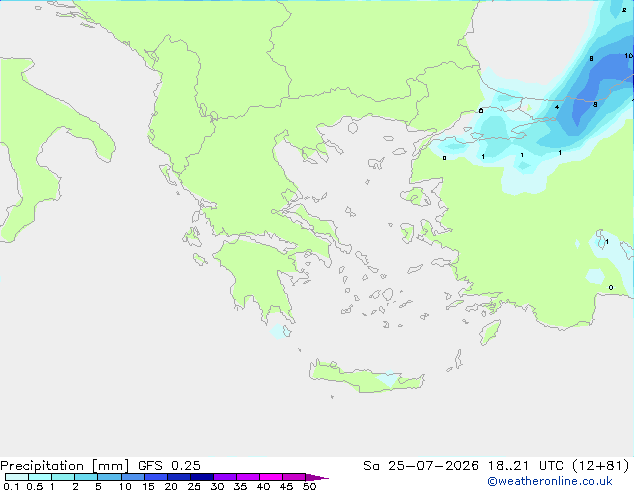The height and width of the screenshot is (490, 634).
Task: Click the 1–2 mm legend color swatch
Action: (63, 477)
